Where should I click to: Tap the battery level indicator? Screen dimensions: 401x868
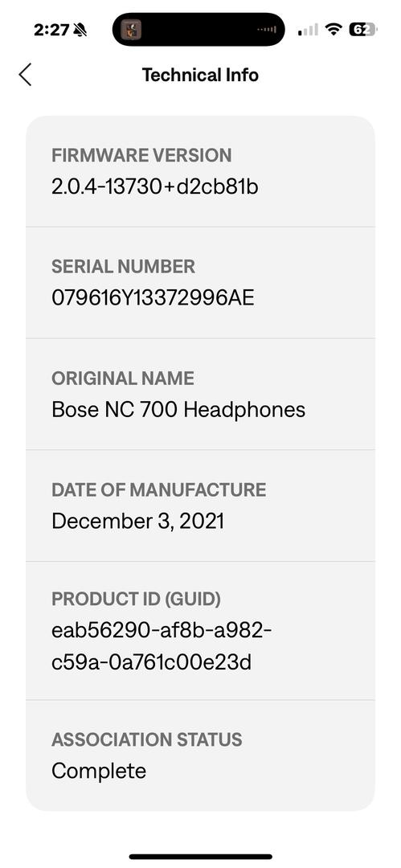362,30
